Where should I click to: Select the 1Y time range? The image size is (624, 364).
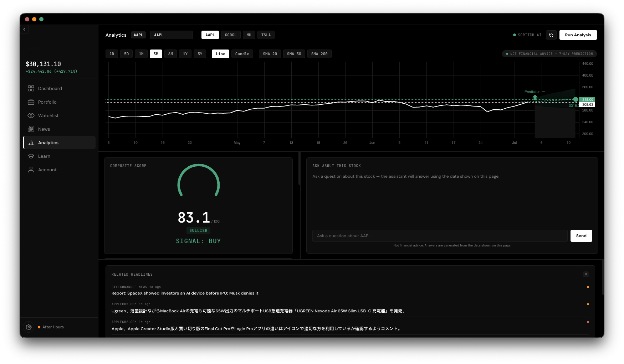coord(185,54)
